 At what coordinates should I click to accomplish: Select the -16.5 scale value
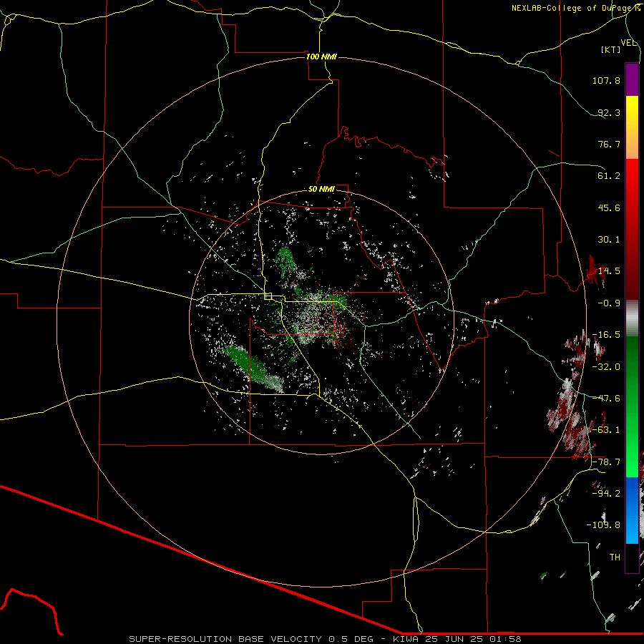(606, 335)
